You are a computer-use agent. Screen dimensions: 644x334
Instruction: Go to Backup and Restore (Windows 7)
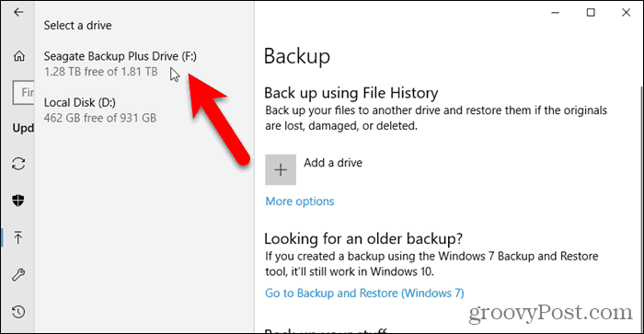point(364,293)
